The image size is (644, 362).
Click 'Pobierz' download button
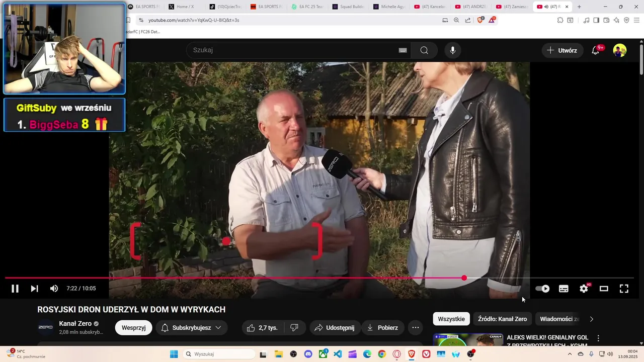tap(382, 328)
